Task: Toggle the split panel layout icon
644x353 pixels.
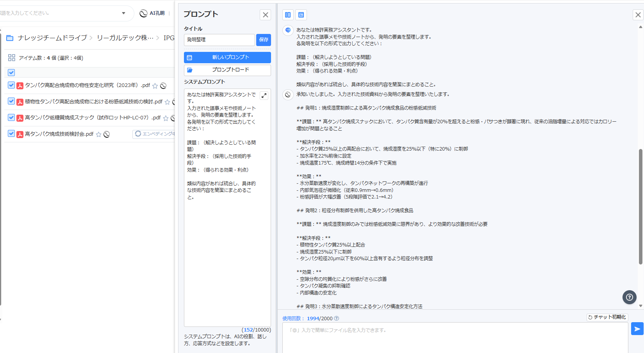Action: (288, 15)
